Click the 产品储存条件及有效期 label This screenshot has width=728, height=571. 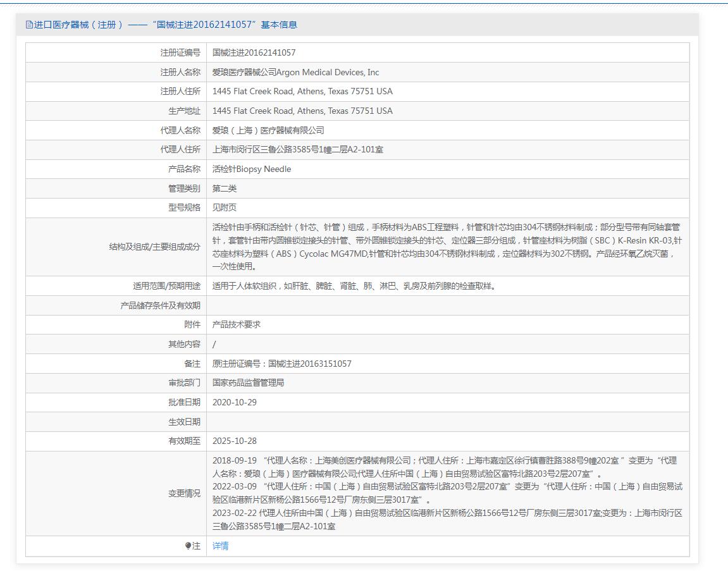(x=160, y=305)
